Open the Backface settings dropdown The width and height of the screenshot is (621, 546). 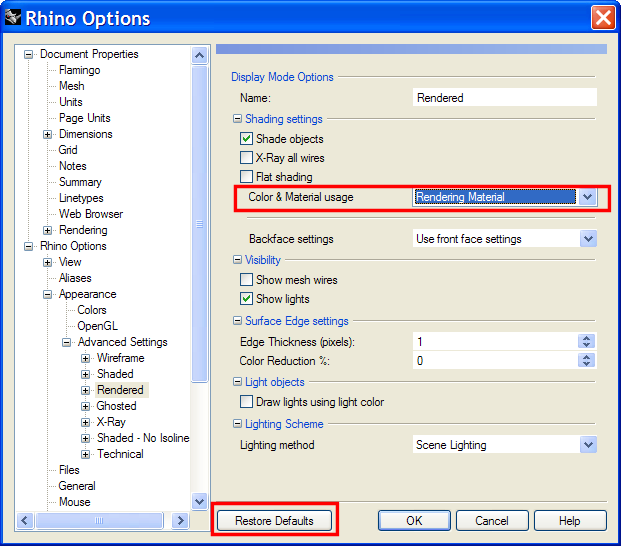(588, 239)
